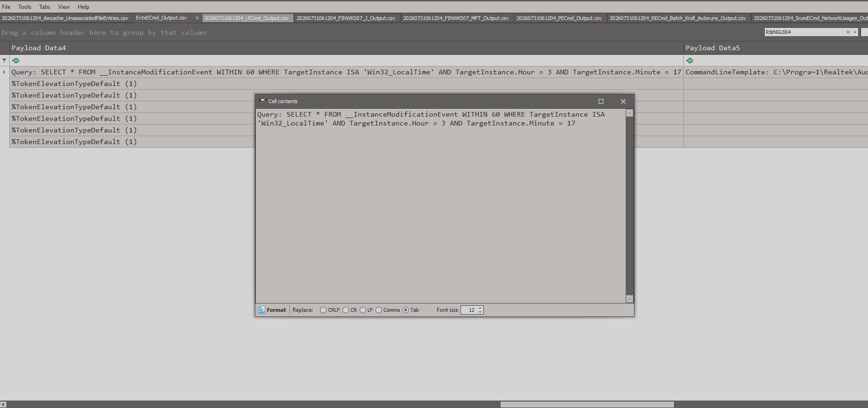Sort by Payload Data4 column header
The width and height of the screenshot is (868, 408).
pos(347,48)
